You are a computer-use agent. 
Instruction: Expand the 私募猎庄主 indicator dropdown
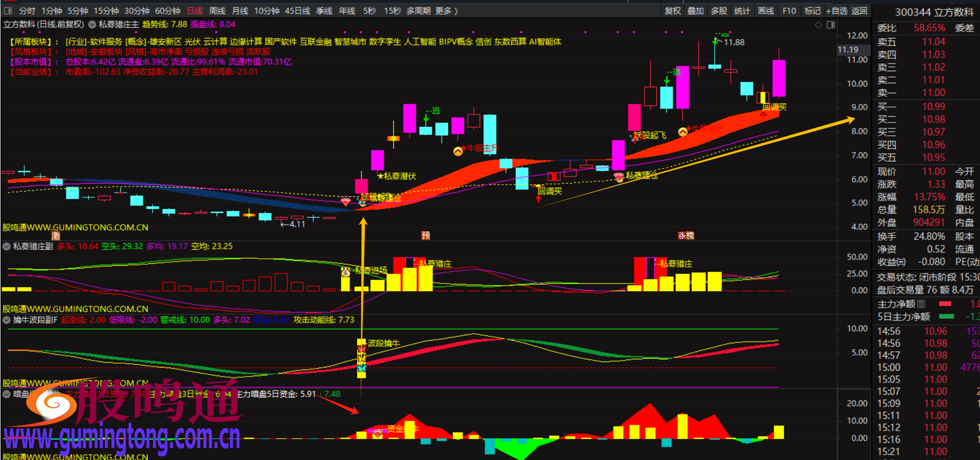tap(93, 25)
